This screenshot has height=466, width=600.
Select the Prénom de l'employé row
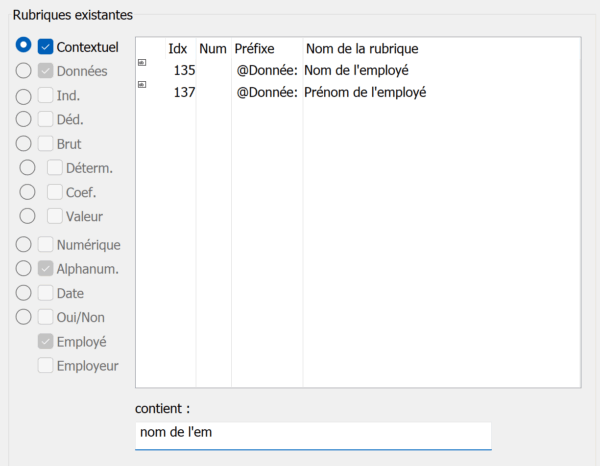point(358,92)
